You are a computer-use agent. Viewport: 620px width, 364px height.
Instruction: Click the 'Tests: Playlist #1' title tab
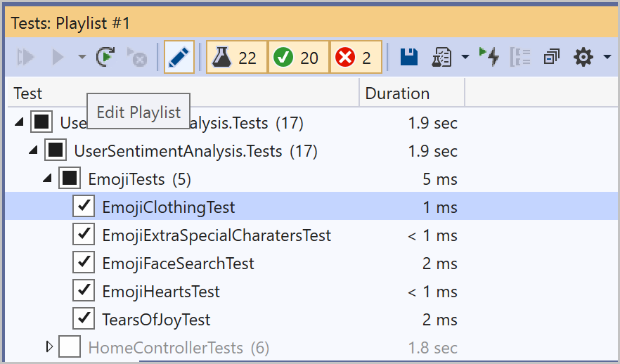pos(70,23)
